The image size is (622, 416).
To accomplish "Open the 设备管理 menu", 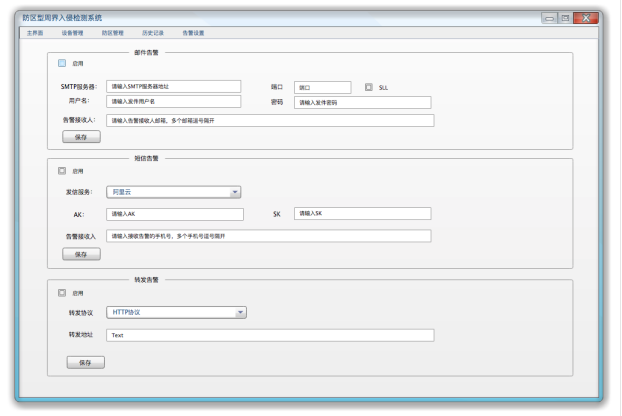I will pyautogui.click(x=73, y=33).
